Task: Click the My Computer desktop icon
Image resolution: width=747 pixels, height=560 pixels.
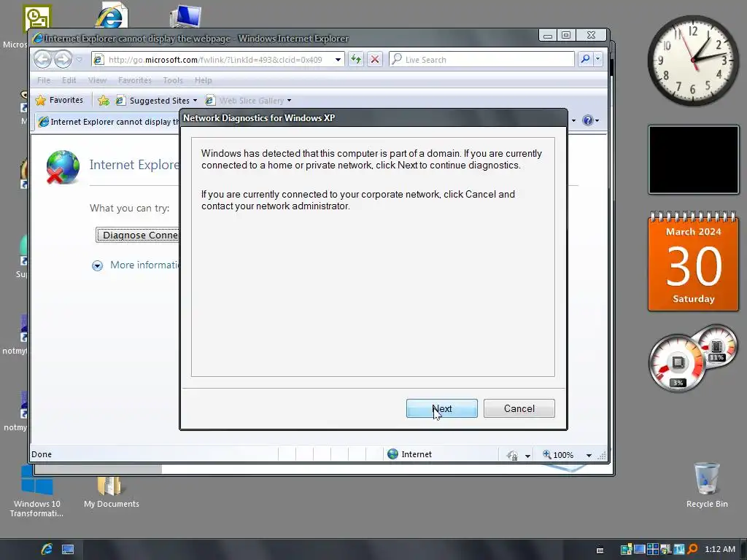Action: tap(186, 16)
